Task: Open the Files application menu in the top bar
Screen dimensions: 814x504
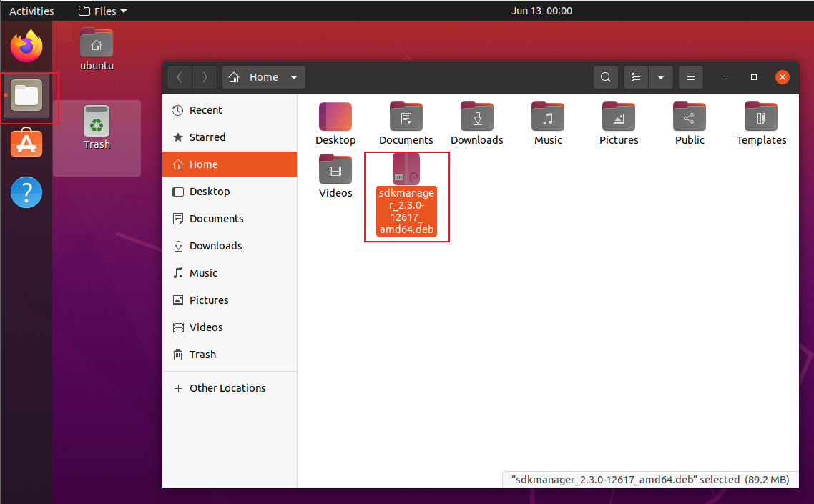Action: 103,11
